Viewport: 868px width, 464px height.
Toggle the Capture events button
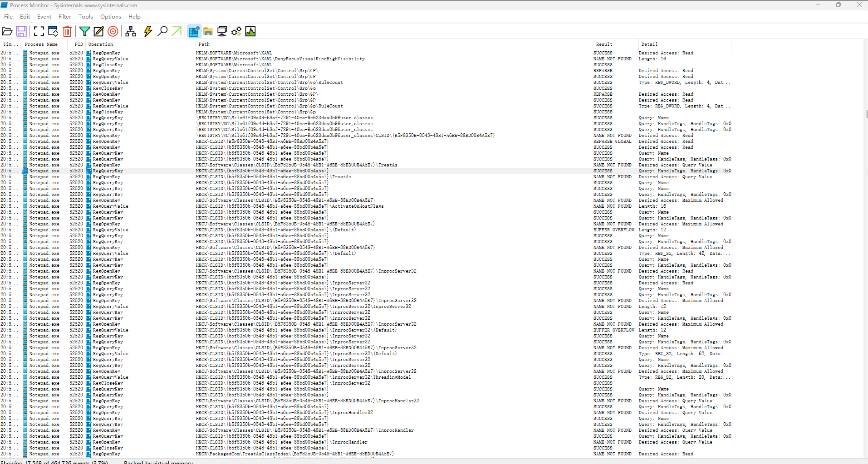(x=39, y=31)
